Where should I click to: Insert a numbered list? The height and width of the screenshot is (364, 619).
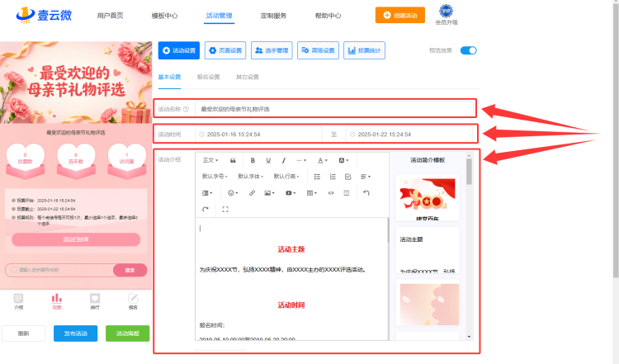333,177
